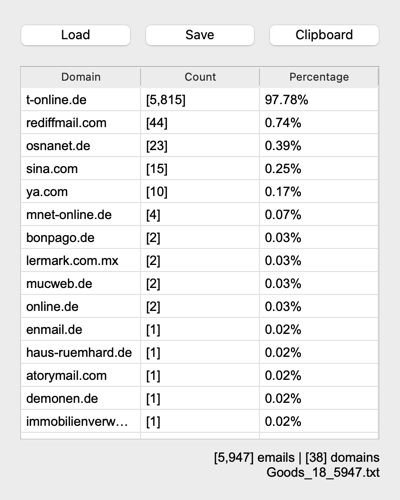This screenshot has height=500, width=400.
Task: Select the demonen.de row
Action: point(199,399)
